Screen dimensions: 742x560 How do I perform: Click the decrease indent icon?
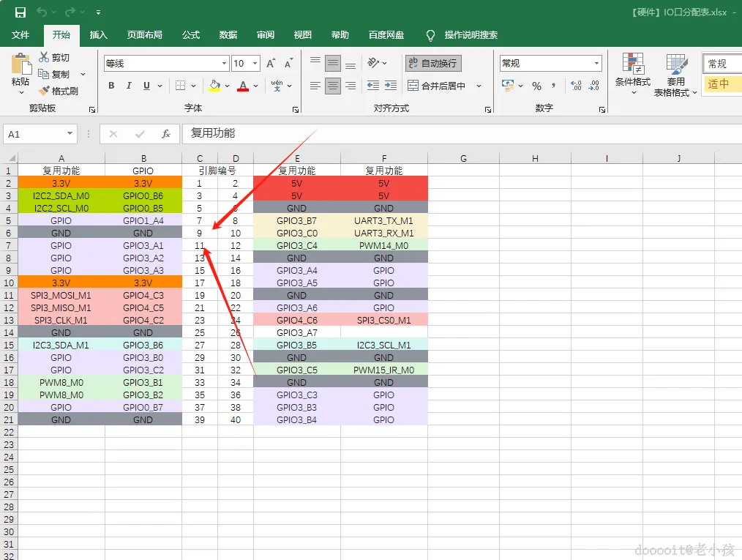373,86
